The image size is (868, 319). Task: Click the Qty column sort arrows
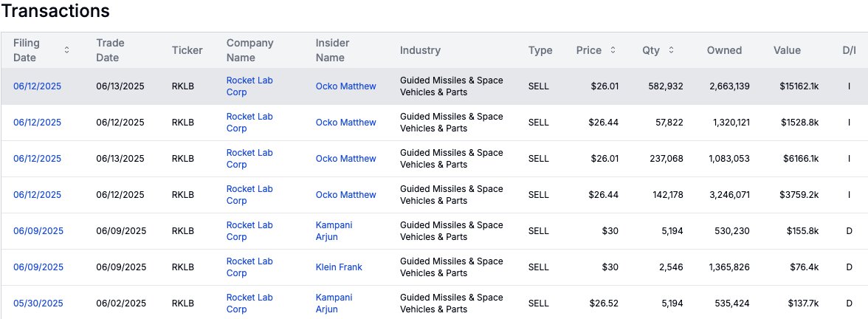coord(671,50)
